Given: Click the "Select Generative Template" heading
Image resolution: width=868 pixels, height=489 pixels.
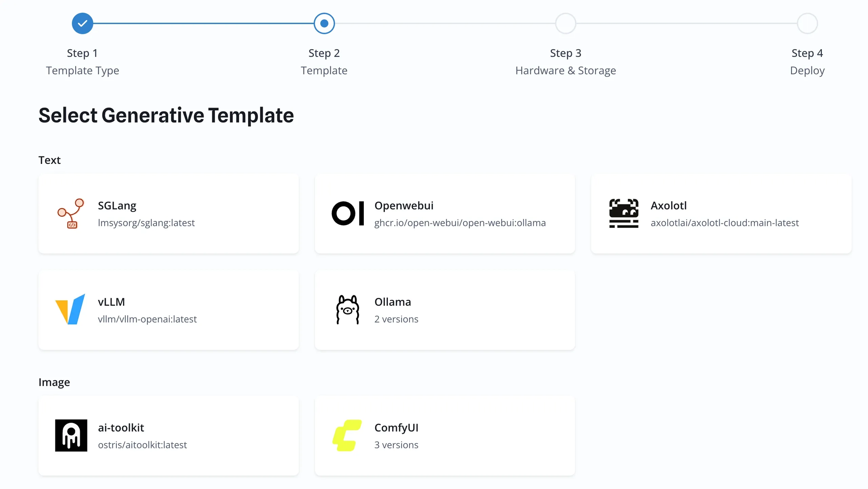Looking at the screenshot, I should (x=166, y=115).
